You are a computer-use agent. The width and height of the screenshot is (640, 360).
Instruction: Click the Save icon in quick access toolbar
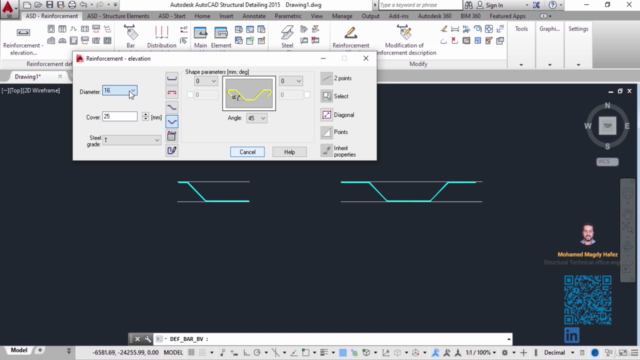(x=49, y=5)
